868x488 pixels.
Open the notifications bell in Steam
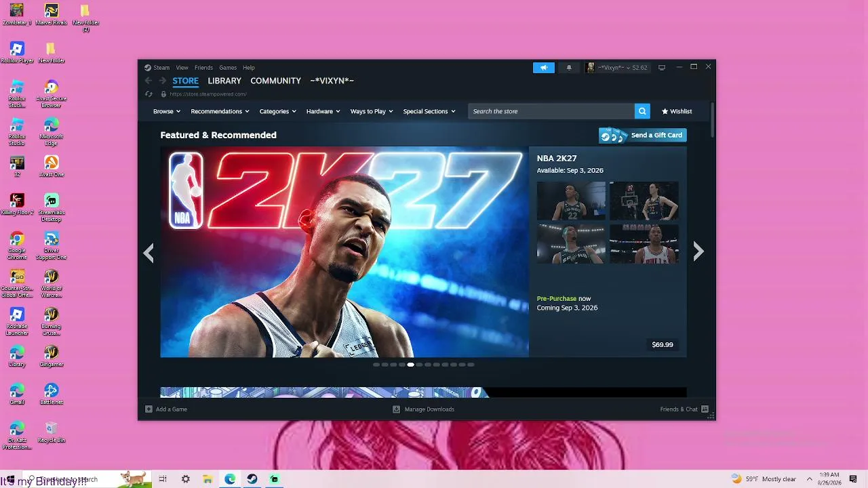coord(569,68)
